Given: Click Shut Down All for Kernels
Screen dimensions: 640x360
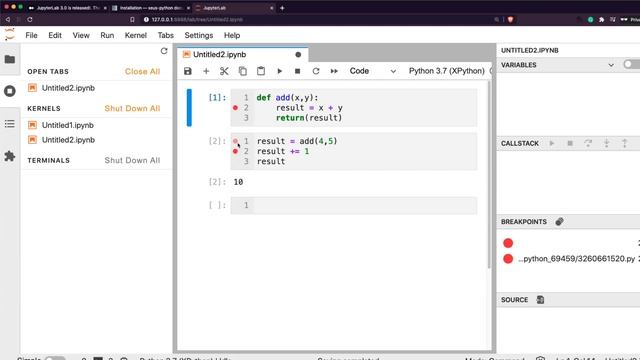Looking at the screenshot, I should pyautogui.click(x=132, y=109).
